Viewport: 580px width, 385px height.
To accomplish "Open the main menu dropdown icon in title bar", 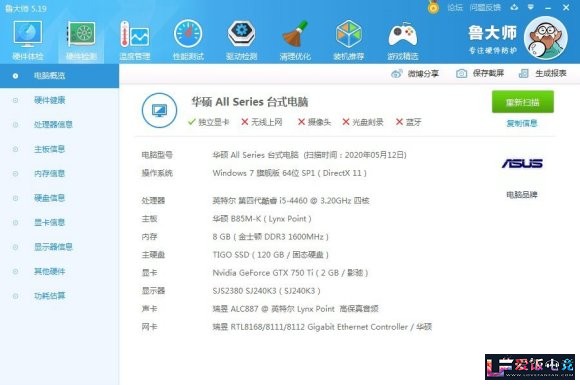I will coord(531,7).
